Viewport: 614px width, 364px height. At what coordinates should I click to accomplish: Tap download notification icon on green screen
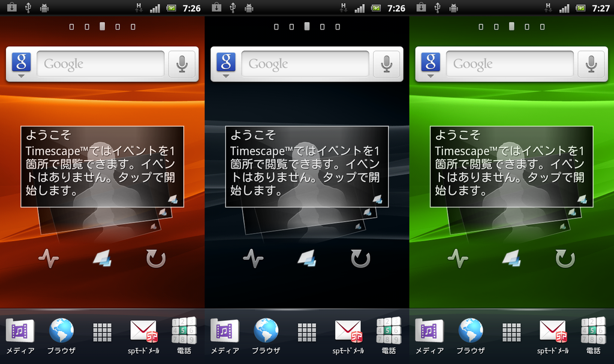click(x=422, y=7)
